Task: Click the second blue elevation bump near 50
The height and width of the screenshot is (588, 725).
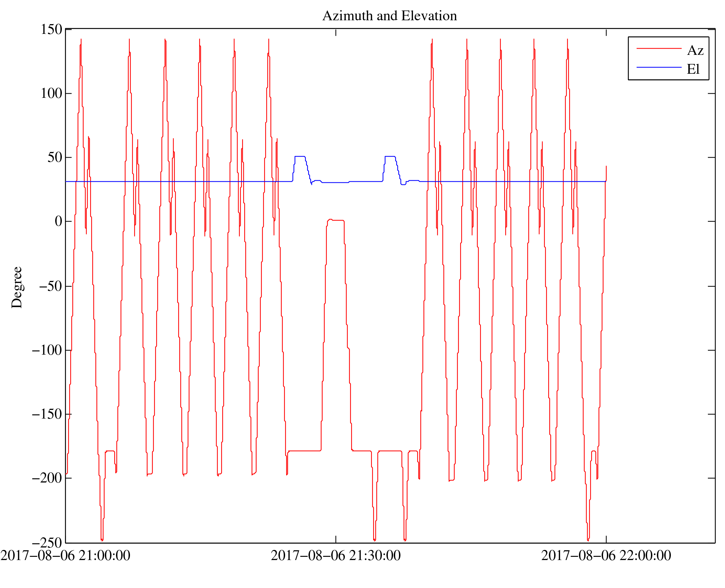Action: (390, 157)
